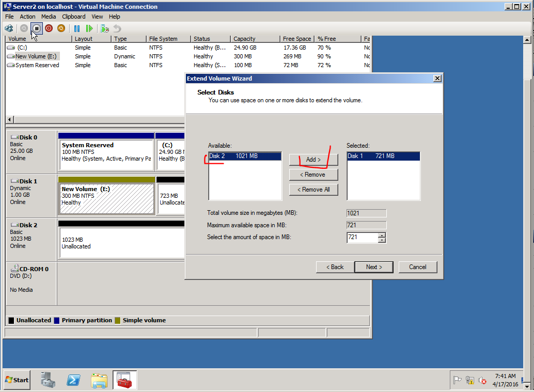Viewport: 534px width, 392px height.
Task: Increase space amount with up spinner
Action: [x=382, y=235]
